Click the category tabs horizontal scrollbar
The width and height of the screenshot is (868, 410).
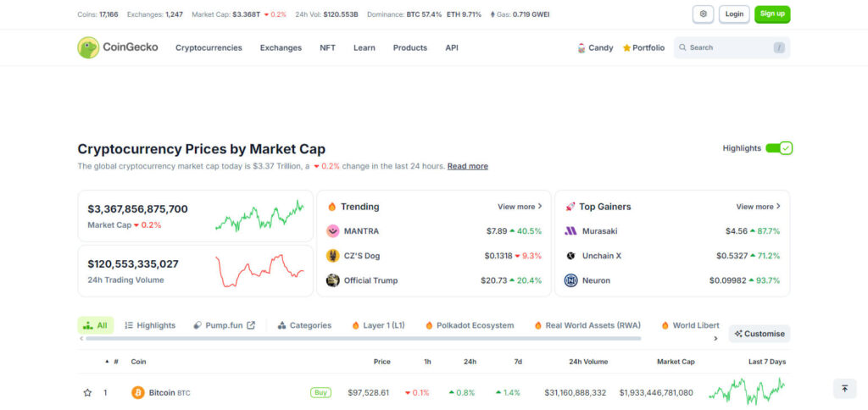click(363, 338)
